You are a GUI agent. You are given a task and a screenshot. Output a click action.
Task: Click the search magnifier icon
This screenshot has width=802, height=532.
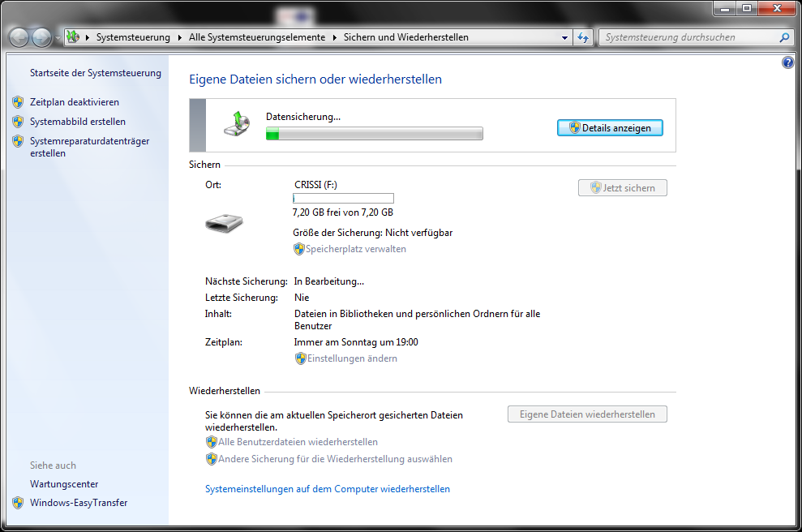783,37
